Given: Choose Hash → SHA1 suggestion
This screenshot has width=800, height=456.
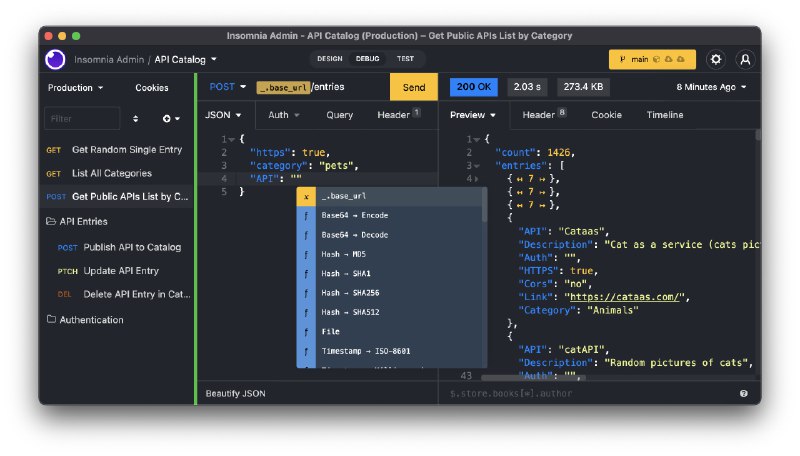Looking at the screenshot, I should pyautogui.click(x=389, y=274).
